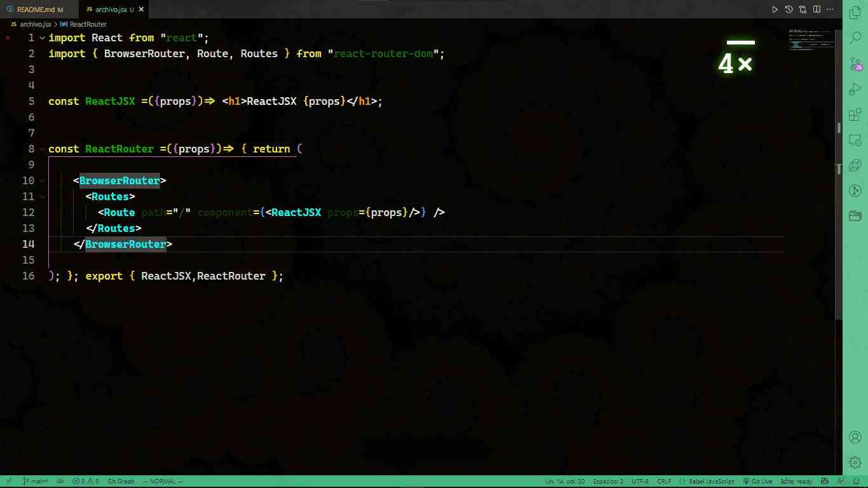The width and height of the screenshot is (868, 488).
Task: Click the minimap code preview
Action: click(x=811, y=39)
